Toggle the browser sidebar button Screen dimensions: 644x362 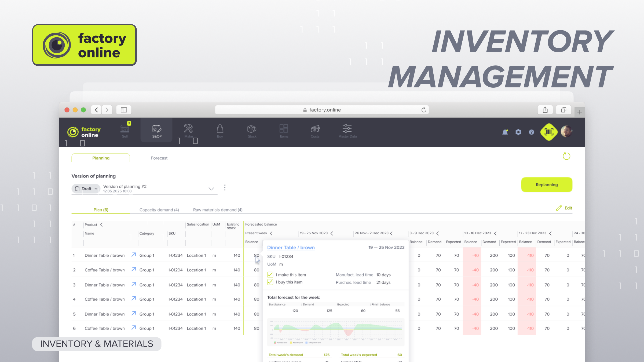124,110
